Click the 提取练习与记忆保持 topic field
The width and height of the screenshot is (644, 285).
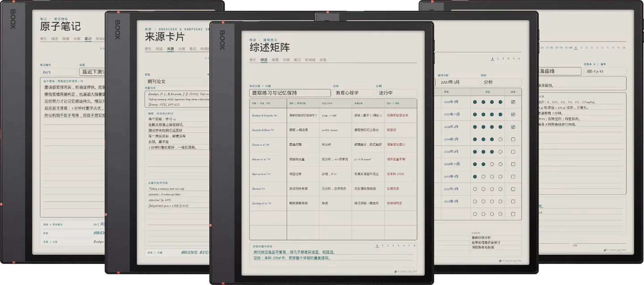290,93
